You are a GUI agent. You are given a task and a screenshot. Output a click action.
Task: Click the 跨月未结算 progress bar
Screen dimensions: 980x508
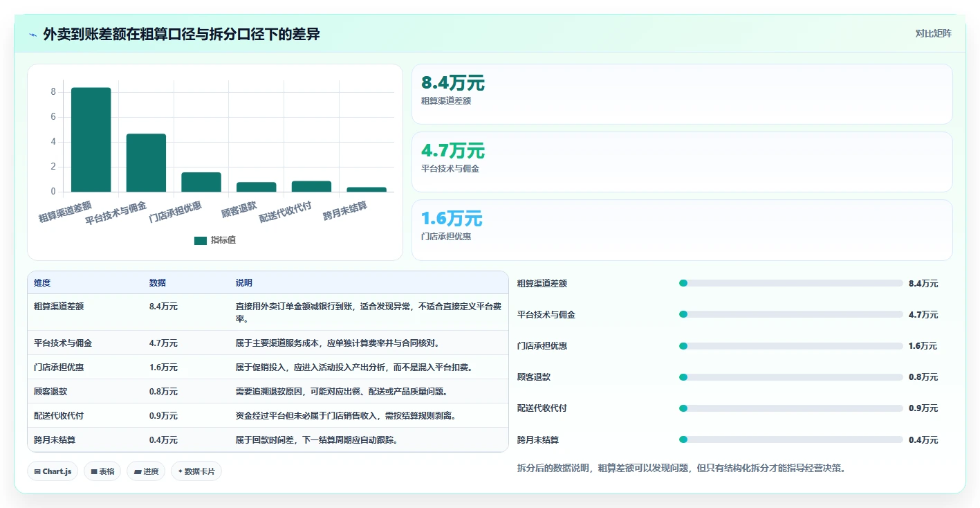pos(791,439)
